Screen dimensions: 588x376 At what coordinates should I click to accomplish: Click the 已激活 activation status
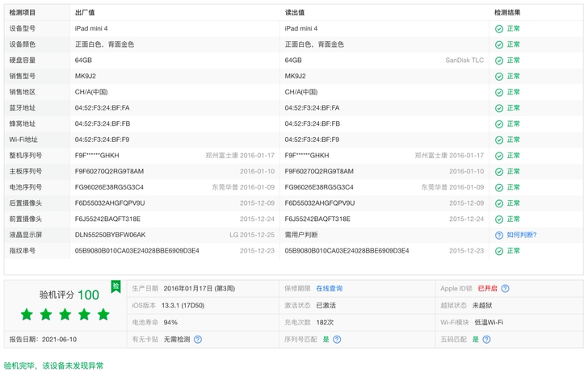325,306
